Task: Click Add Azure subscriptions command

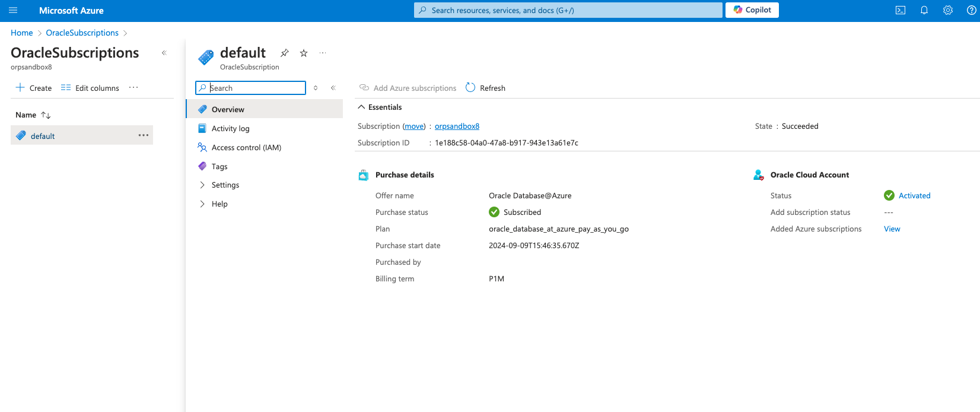Action: [x=408, y=88]
